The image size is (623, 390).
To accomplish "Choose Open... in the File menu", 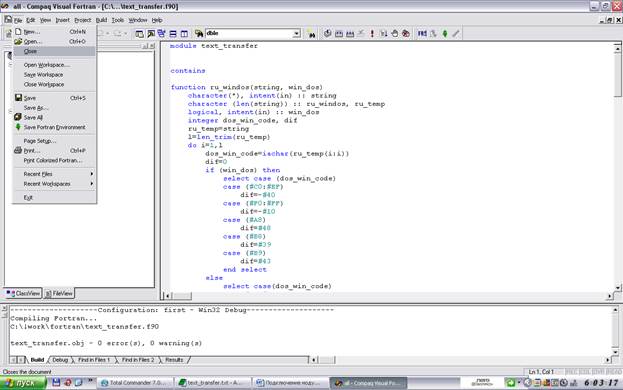I will [54, 41].
